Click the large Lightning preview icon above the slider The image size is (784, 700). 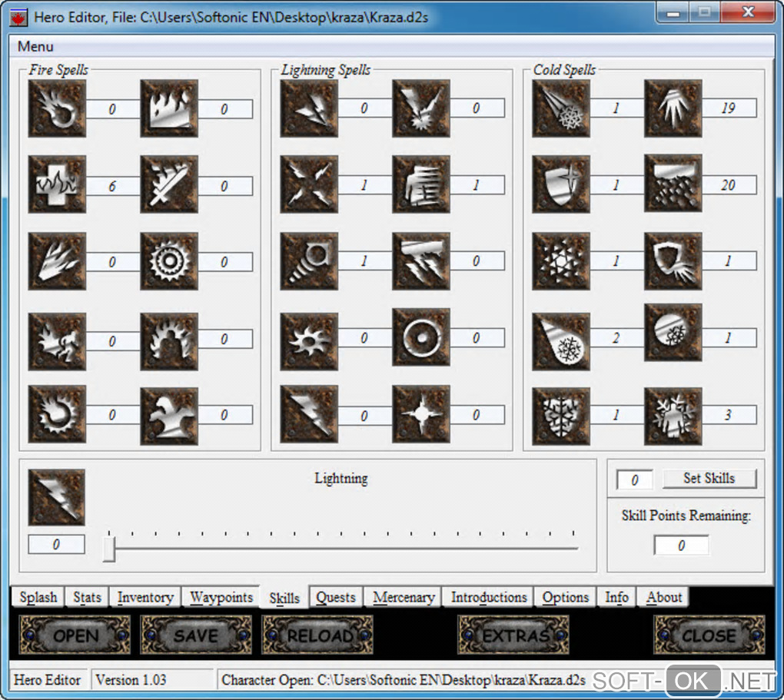point(57,497)
